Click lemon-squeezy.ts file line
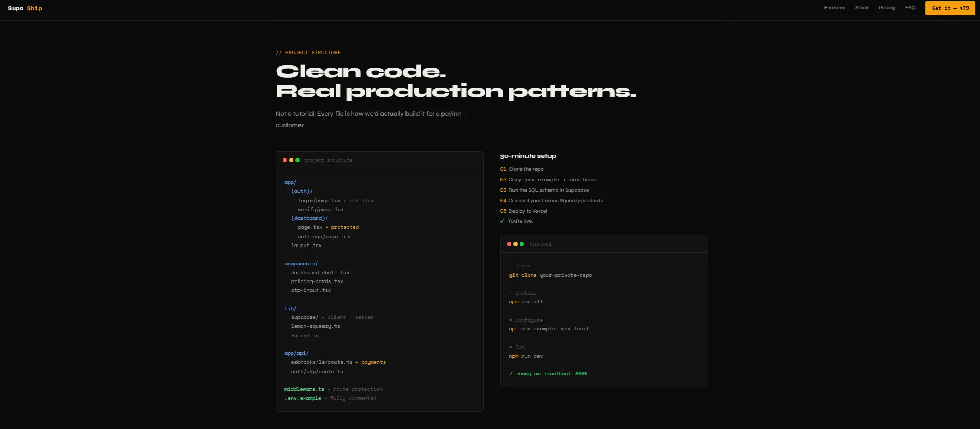The width and height of the screenshot is (980, 429). pos(315,326)
